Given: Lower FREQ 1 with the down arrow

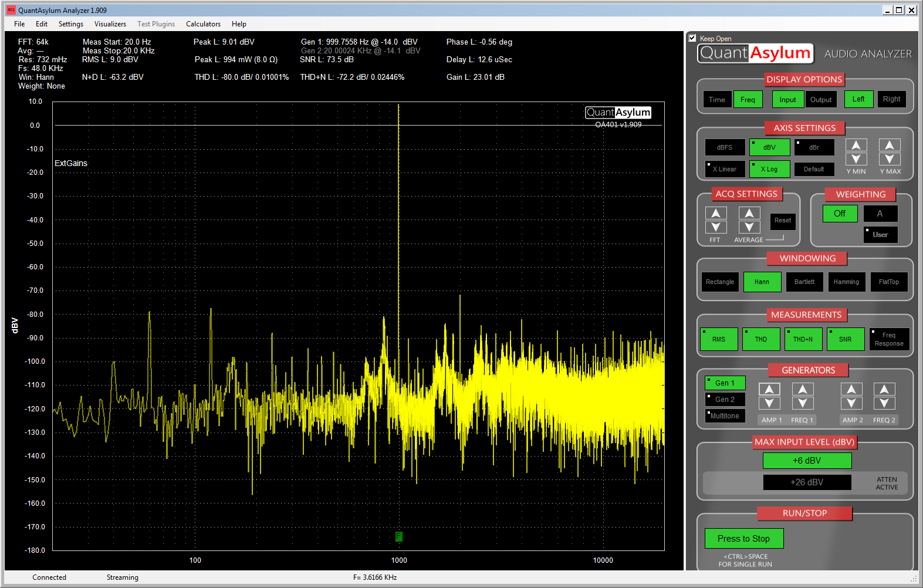Looking at the screenshot, I should point(803,403).
